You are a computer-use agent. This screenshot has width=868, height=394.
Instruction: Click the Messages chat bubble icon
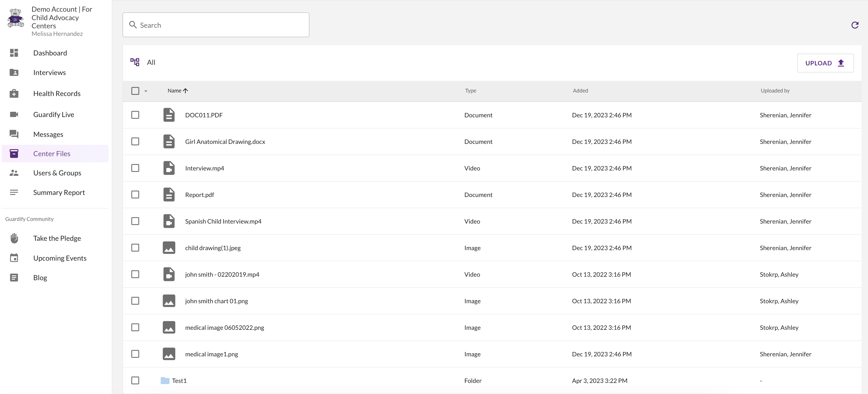(x=14, y=134)
